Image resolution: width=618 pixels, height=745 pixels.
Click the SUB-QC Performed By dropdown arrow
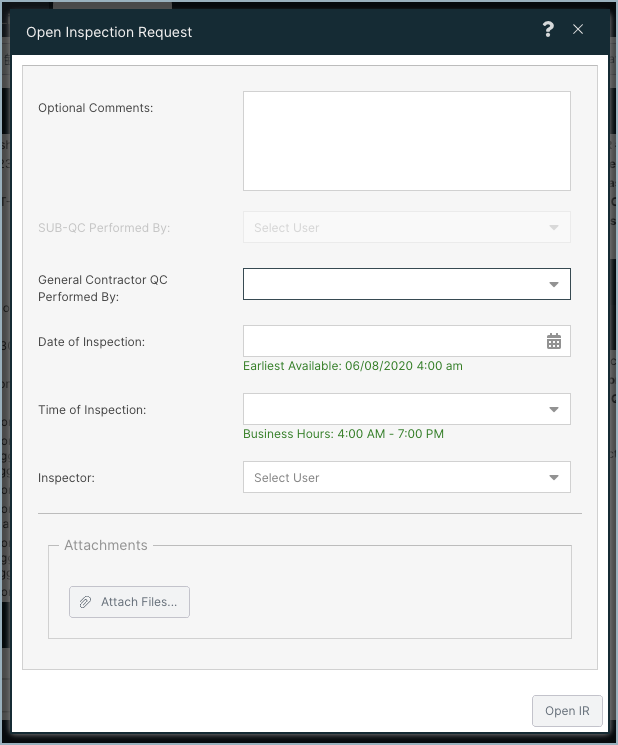click(554, 227)
